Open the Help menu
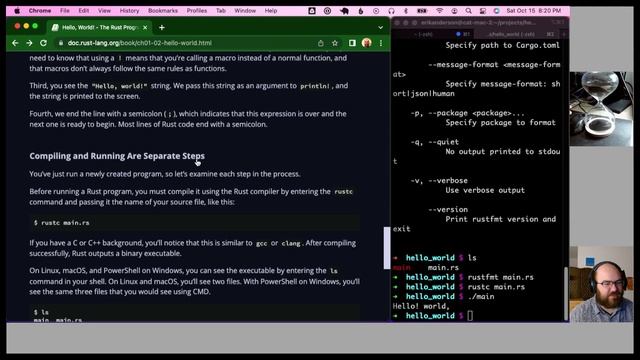Viewport: 640px width, 360px height. tap(271, 11)
